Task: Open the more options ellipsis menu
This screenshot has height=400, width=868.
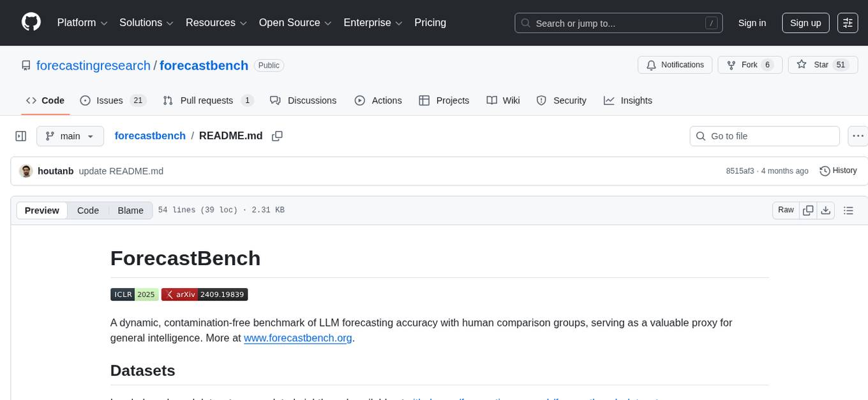Action: click(x=858, y=135)
